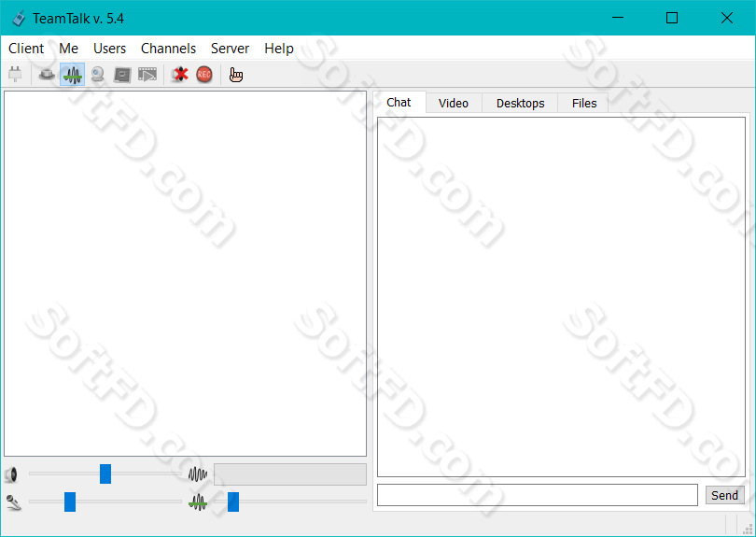
Task: Open the Server menu
Action: point(230,49)
